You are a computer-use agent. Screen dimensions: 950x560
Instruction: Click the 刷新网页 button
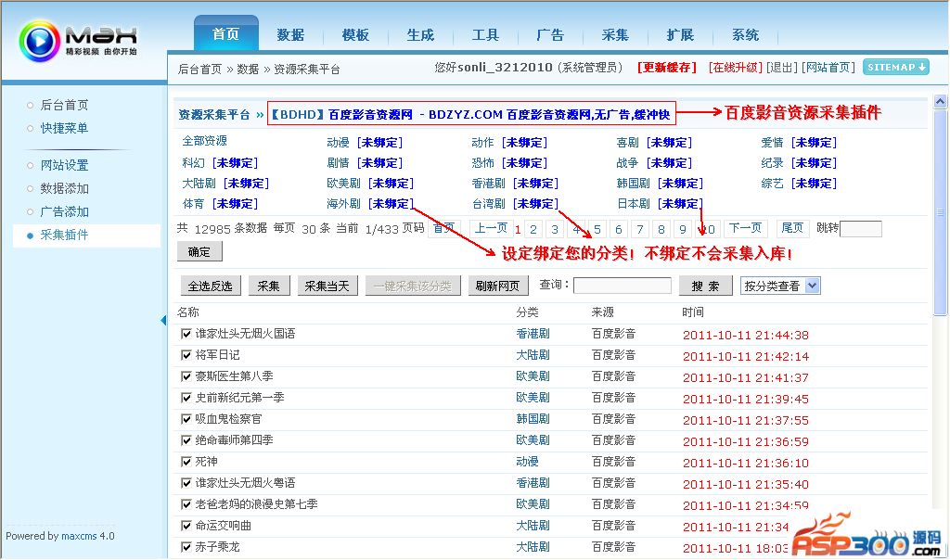(498, 286)
